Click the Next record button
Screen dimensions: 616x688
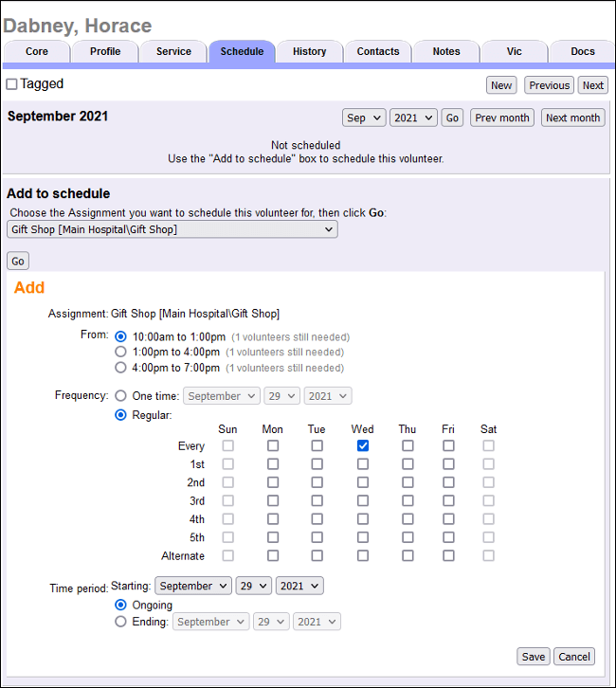(x=593, y=85)
